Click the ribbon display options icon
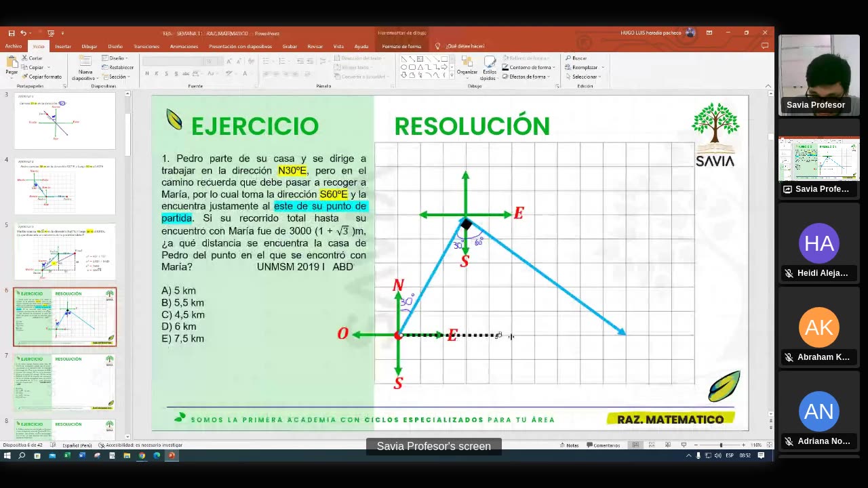Screen dimensions: 868x488 pos(709,33)
